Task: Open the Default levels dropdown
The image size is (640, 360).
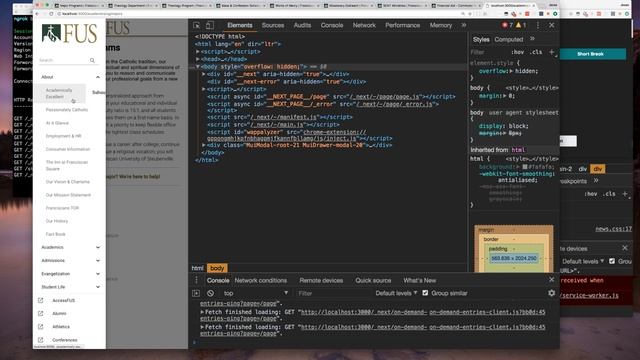Action: [396, 293]
